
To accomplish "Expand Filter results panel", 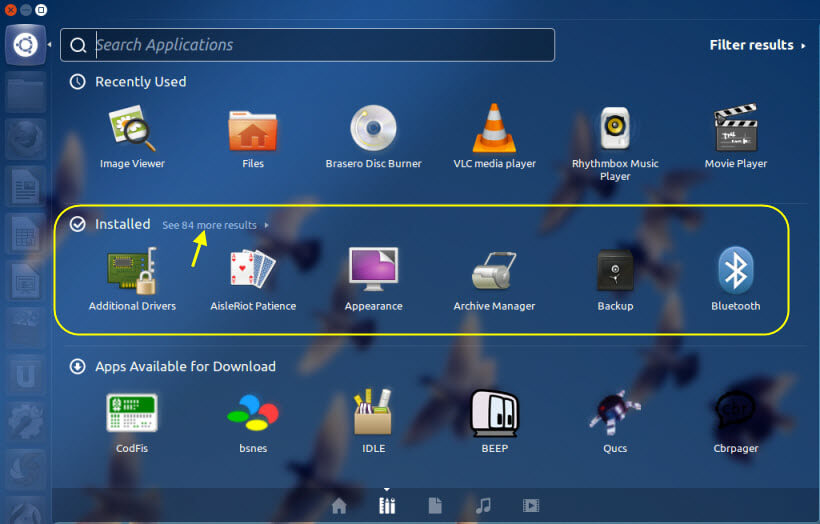I will point(757,45).
